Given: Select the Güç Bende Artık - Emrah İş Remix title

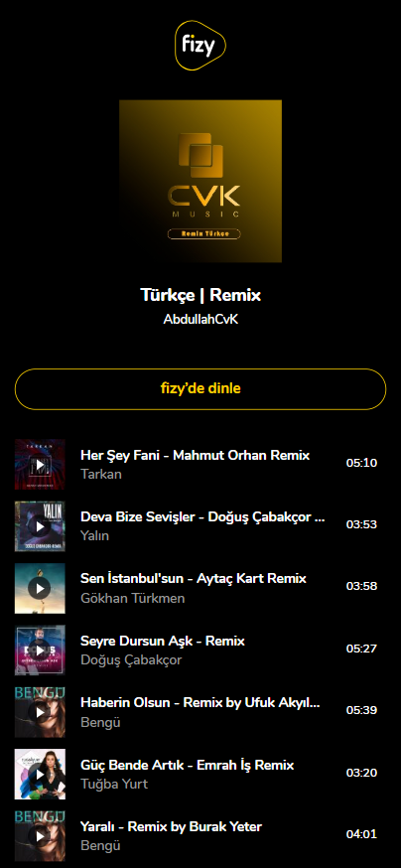Looking at the screenshot, I should click(x=188, y=766).
